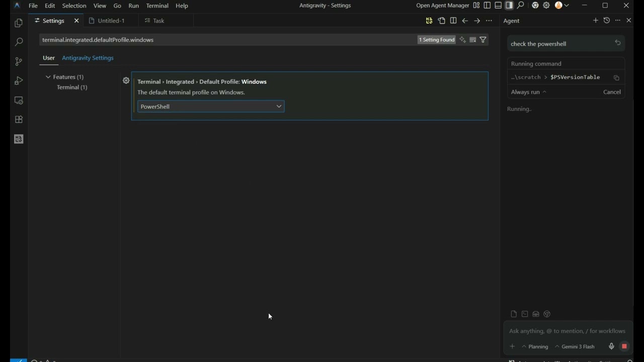Open the yellow keyboard shortcuts editor icon
644x362 pixels.
pos(429,21)
